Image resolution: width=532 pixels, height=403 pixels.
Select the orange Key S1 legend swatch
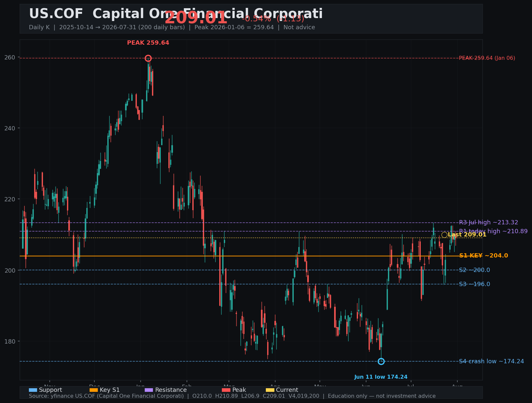click(x=94, y=390)
